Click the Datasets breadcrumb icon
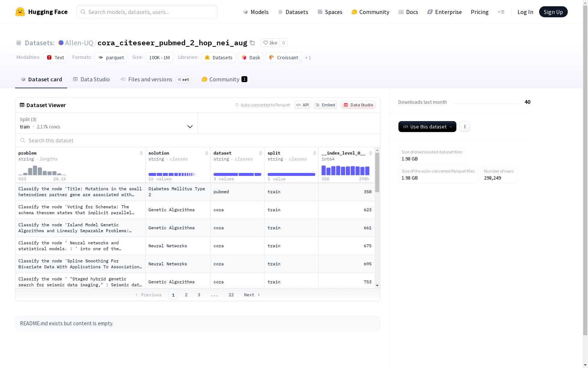588x368 pixels. tap(19, 43)
